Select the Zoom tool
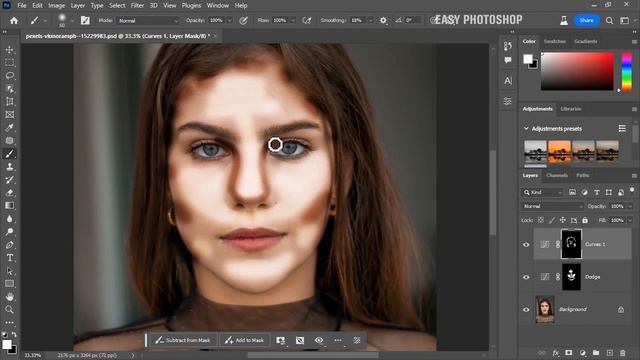 click(9, 310)
